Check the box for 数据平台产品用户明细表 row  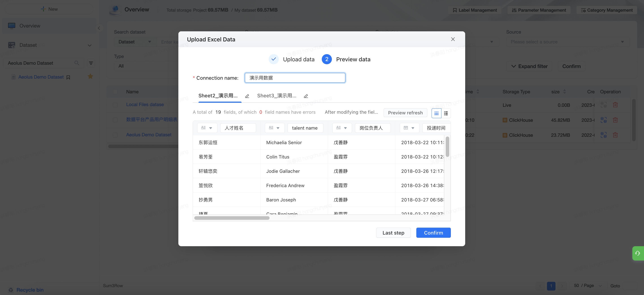[115, 120]
